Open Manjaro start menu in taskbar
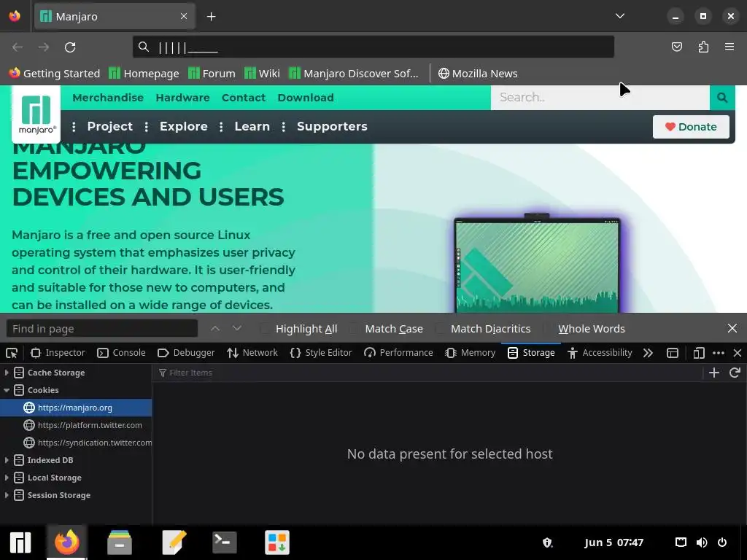747x560 pixels. 20,542
